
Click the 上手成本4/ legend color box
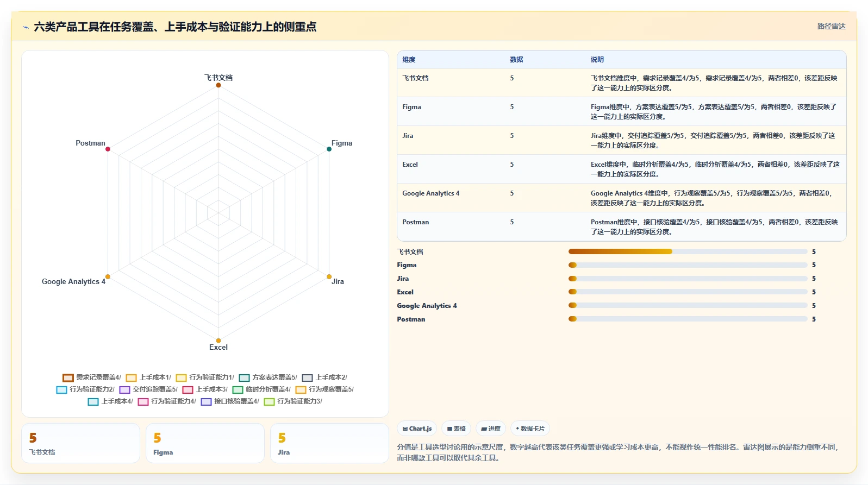pyautogui.click(x=93, y=401)
